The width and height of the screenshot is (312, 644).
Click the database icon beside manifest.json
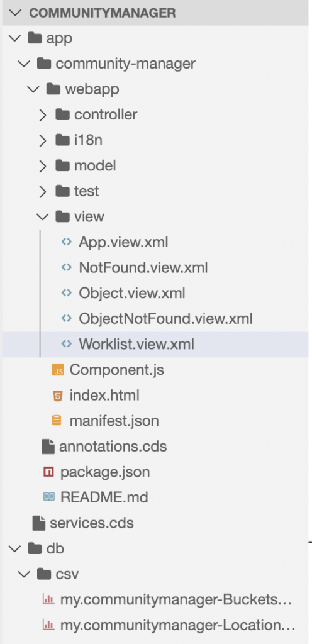[x=56, y=421]
